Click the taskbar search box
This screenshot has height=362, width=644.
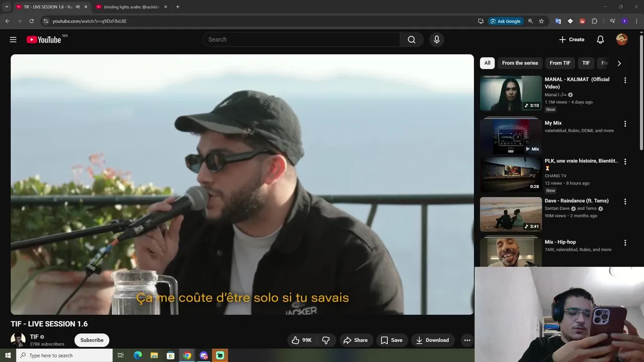tap(64, 355)
